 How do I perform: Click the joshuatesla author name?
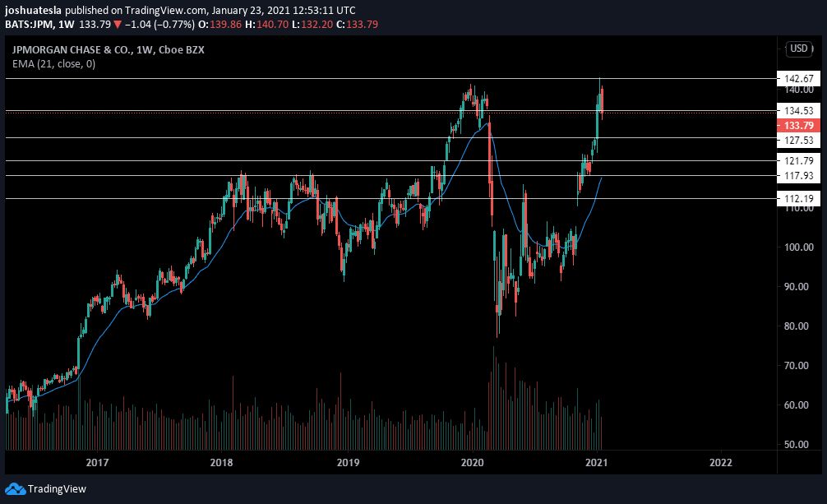coord(33,10)
